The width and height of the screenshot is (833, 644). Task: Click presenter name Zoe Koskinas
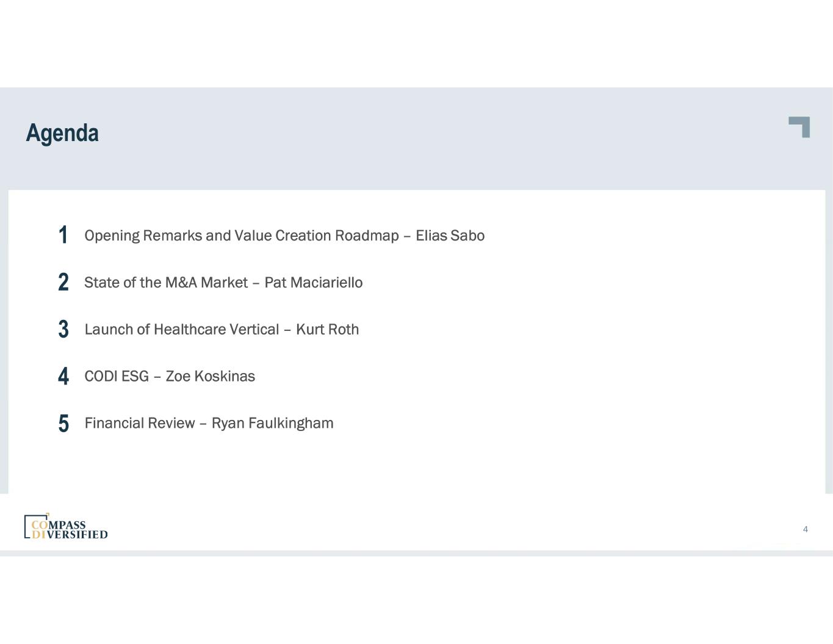[210, 377]
